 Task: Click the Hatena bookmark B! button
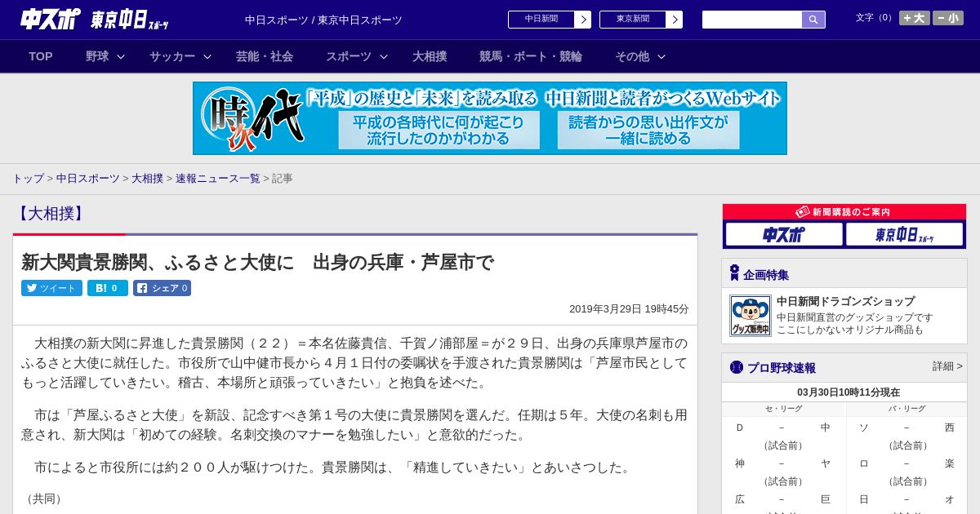[108, 288]
